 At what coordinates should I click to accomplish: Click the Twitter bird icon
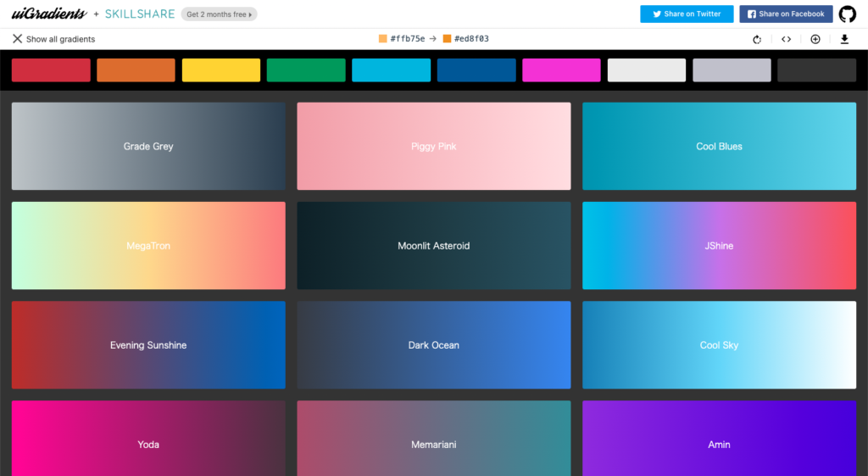pyautogui.click(x=657, y=14)
